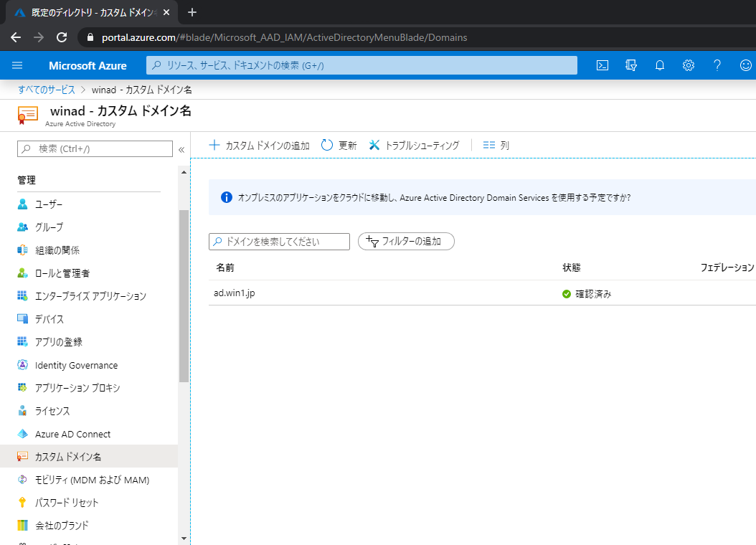This screenshot has width=756, height=545.
Task: Click the ロールと管理者 icon
Action: pyautogui.click(x=23, y=273)
